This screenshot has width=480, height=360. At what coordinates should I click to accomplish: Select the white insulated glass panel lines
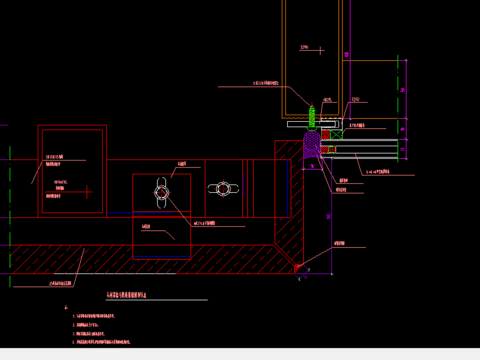(x=359, y=149)
